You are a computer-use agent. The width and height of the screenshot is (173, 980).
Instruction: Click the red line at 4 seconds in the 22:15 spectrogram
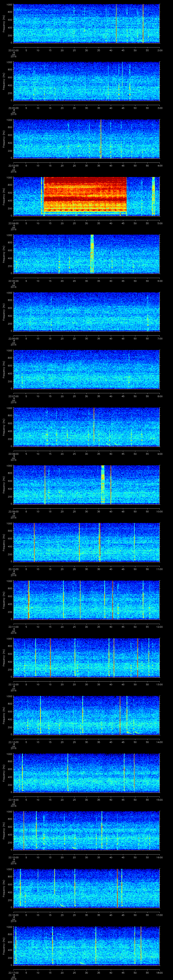(x=24, y=831)
